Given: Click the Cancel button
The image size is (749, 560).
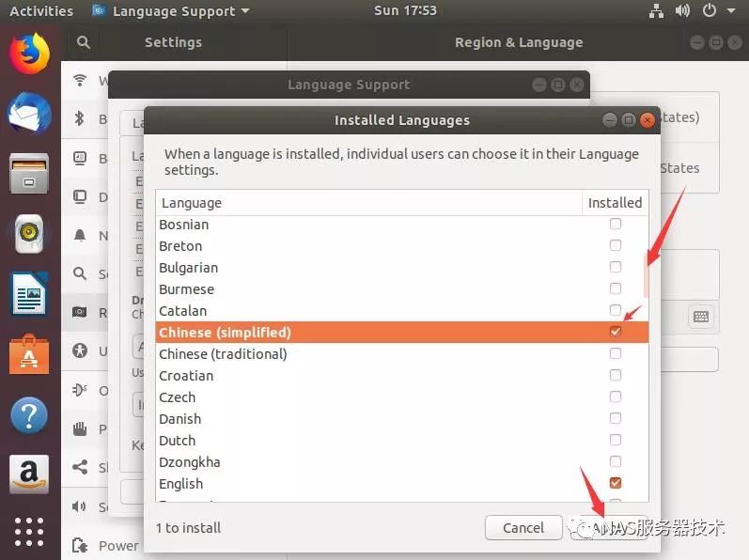Looking at the screenshot, I should [523, 527].
